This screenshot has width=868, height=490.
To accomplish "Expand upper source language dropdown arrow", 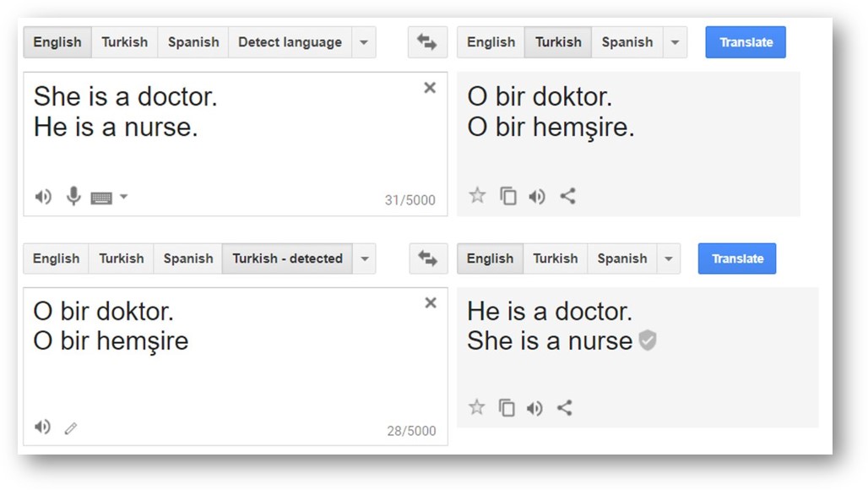I will click(x=363, y=42).
